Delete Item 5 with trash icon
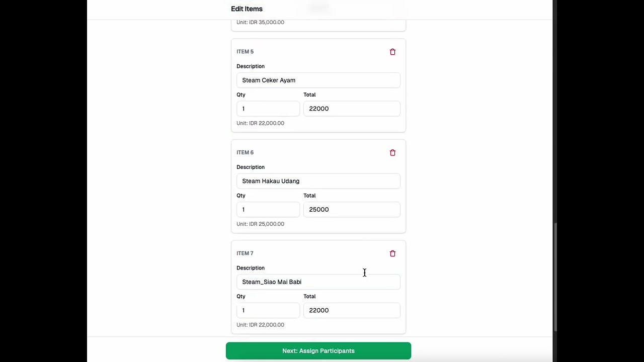644x362 pixels. 392,52
